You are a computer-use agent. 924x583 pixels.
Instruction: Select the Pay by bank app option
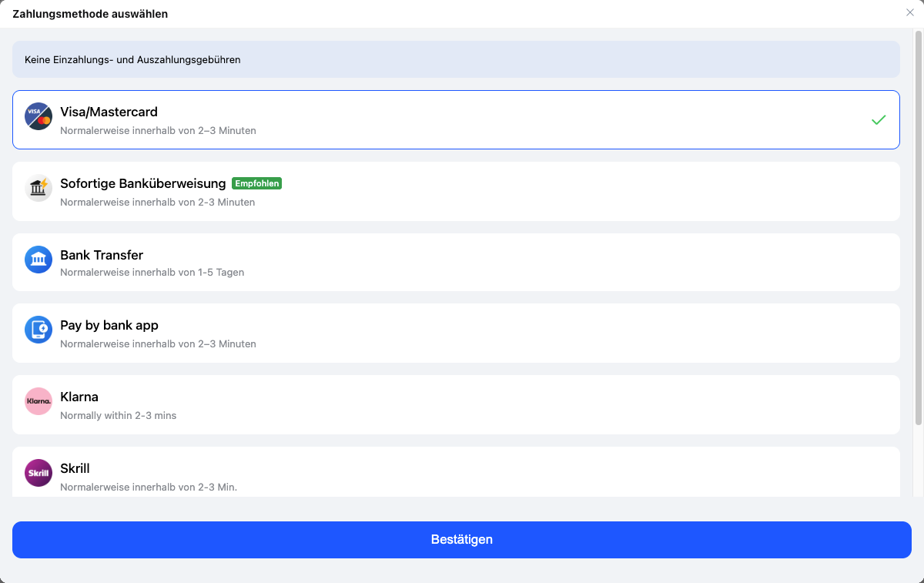[456, 333]
